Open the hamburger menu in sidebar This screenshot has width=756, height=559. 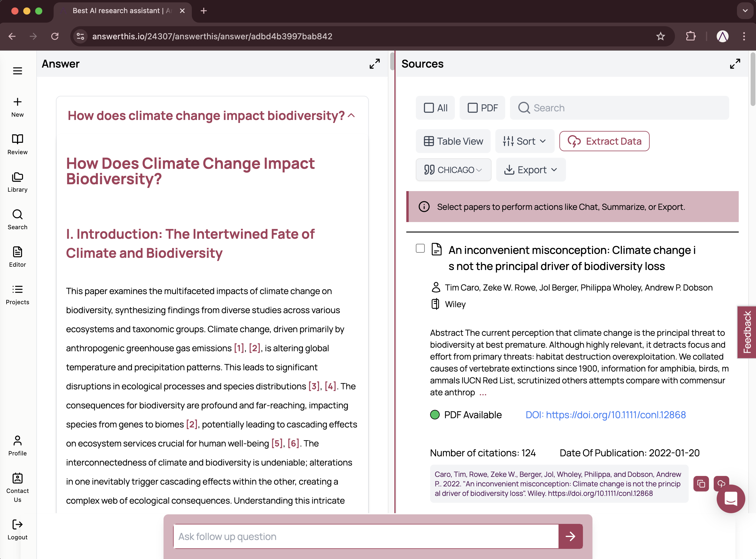pyautogui.click(x=17, y=71)
